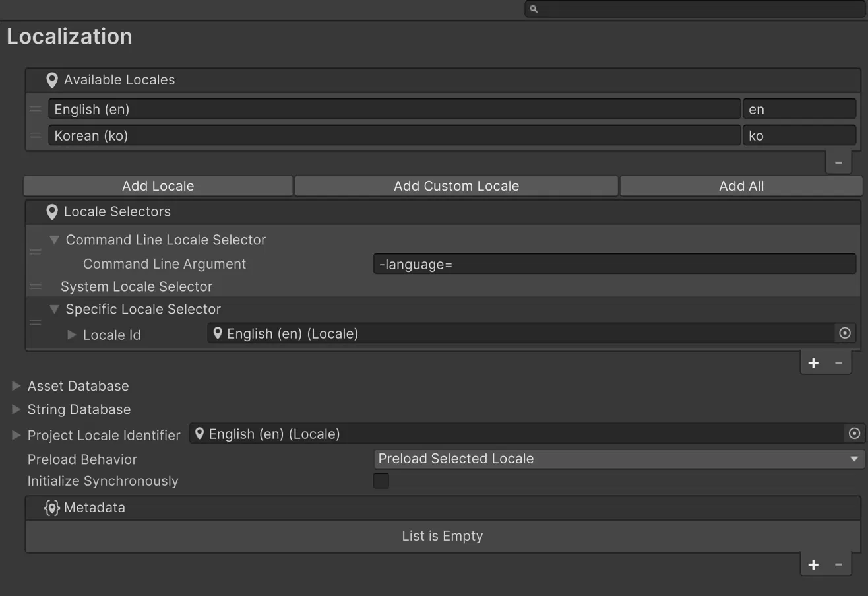
Task: Grab the English (en) row drag handle
Action: pos(36,109)
